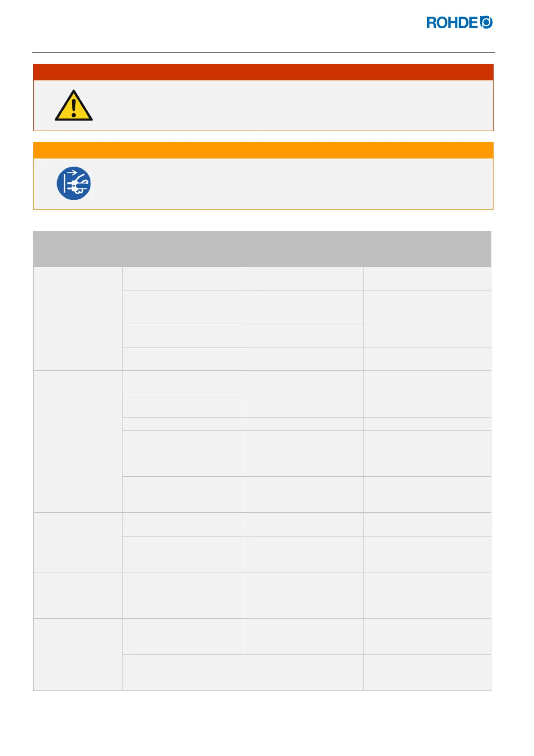Select the fourth merged cell in the first table column
Image resolution: width=534 pixels, height=756 pixels.
pyautogui.click(x=78, y=595)
